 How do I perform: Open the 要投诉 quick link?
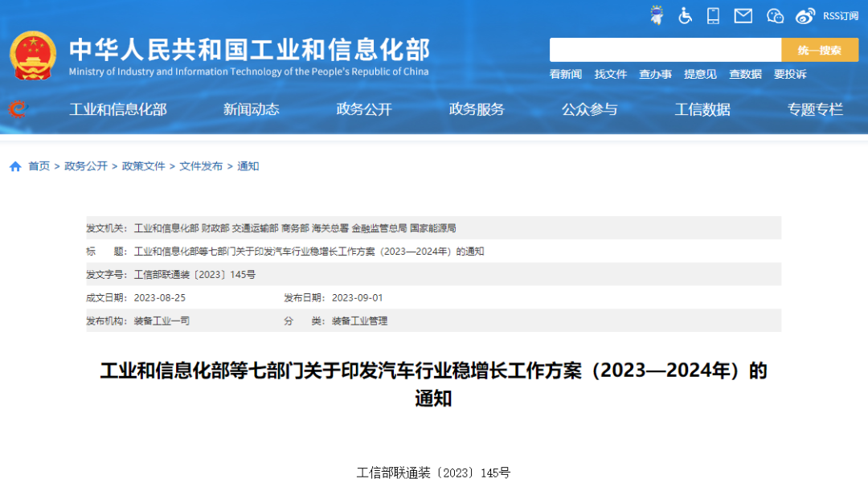(x=790, y=74)
